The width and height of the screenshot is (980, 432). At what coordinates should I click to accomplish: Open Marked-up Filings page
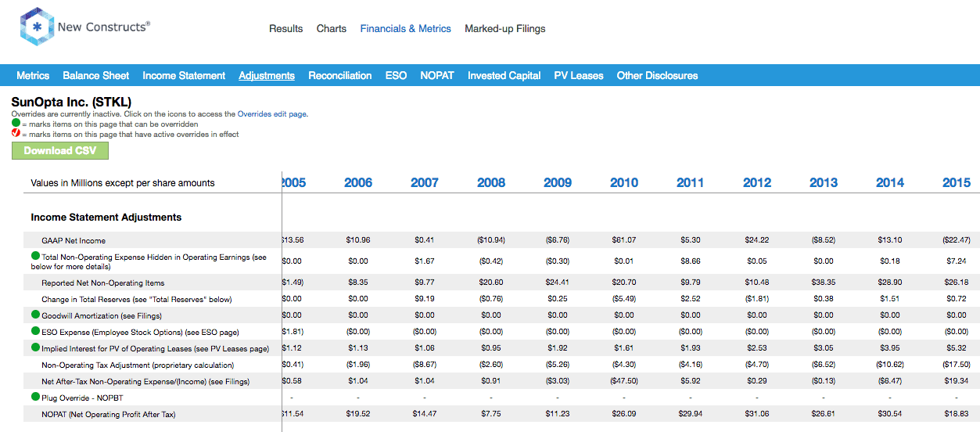pyautogui.click(x=505, y=28)
